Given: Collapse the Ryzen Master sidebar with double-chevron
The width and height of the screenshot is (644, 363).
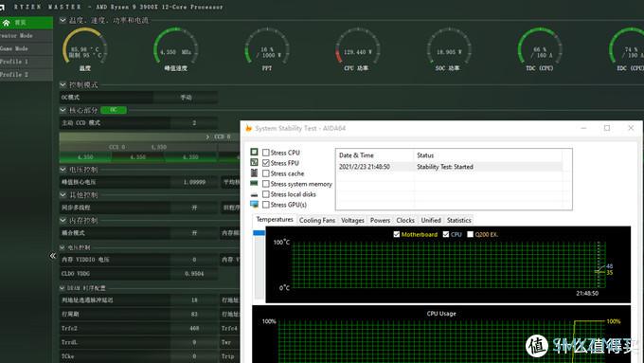Looking at the screenshot, I should [53, 256].
